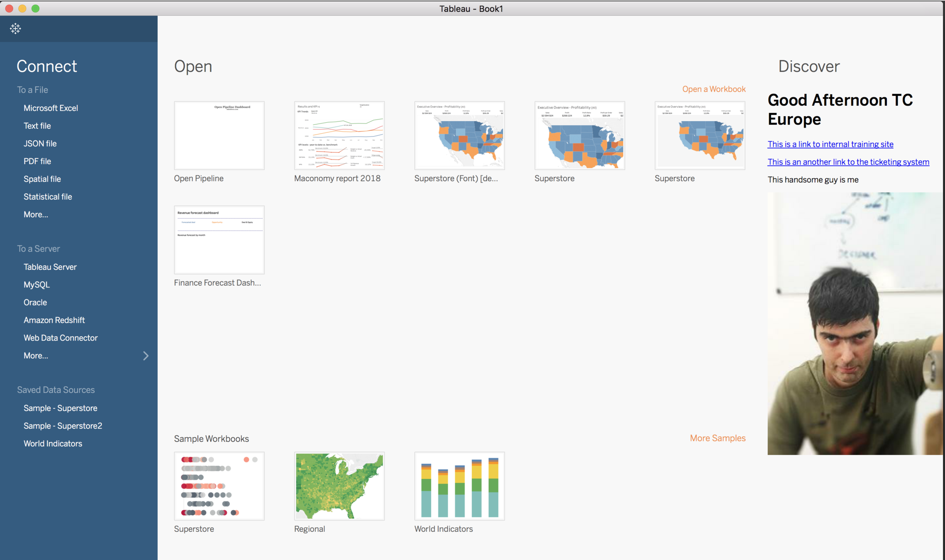945x560 pixels.
Task: Click More Samples link
Action: (x=718, y=438)
